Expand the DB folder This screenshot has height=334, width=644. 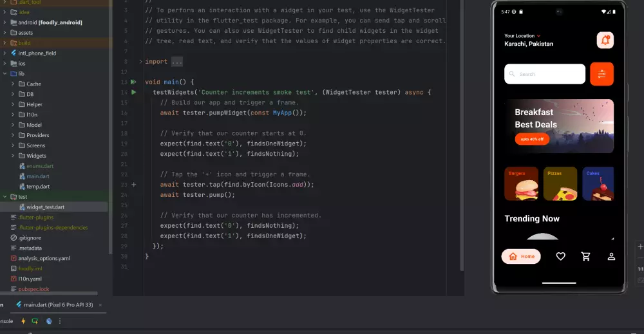coord(13,94)
